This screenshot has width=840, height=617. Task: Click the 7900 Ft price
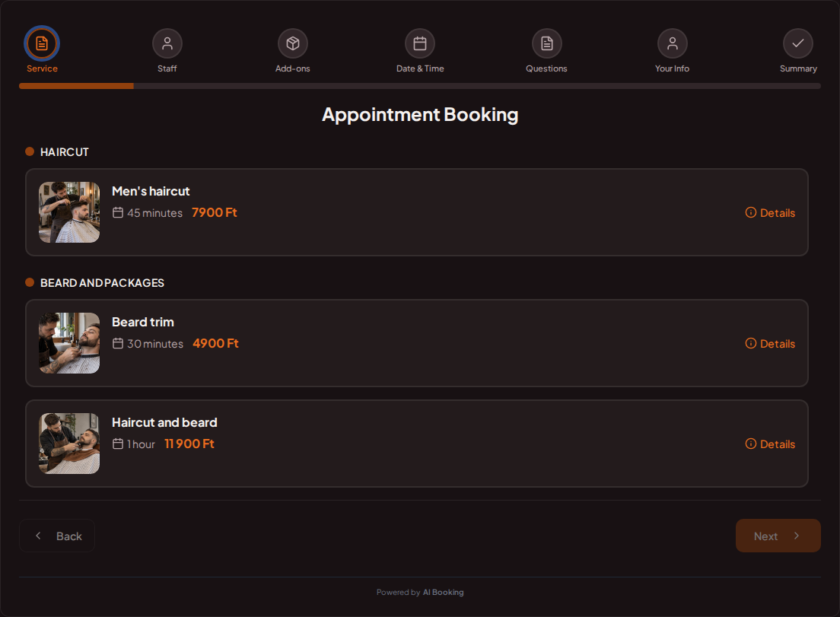[215, 212]
